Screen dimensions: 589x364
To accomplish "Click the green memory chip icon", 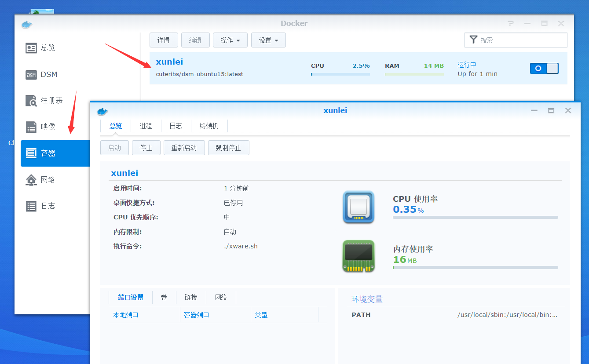I will tap(359, 256).
